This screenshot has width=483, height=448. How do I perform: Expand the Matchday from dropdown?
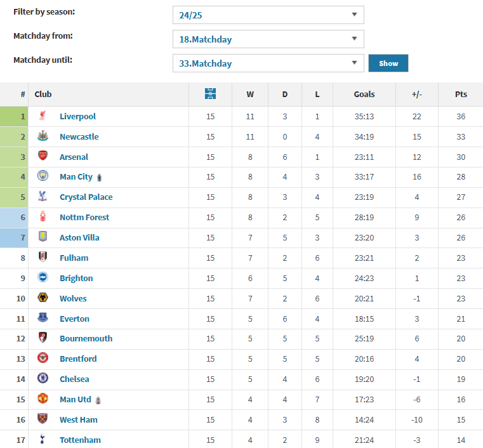[268, 39]
